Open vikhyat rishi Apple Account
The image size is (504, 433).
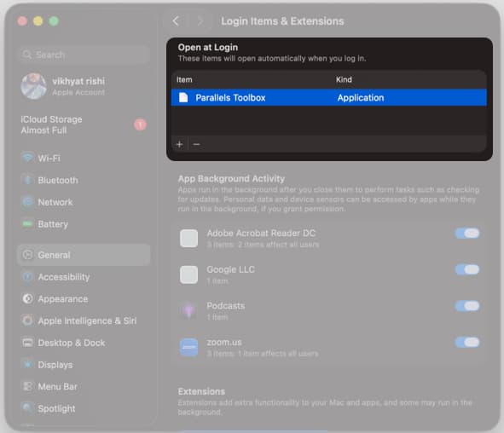84,86
